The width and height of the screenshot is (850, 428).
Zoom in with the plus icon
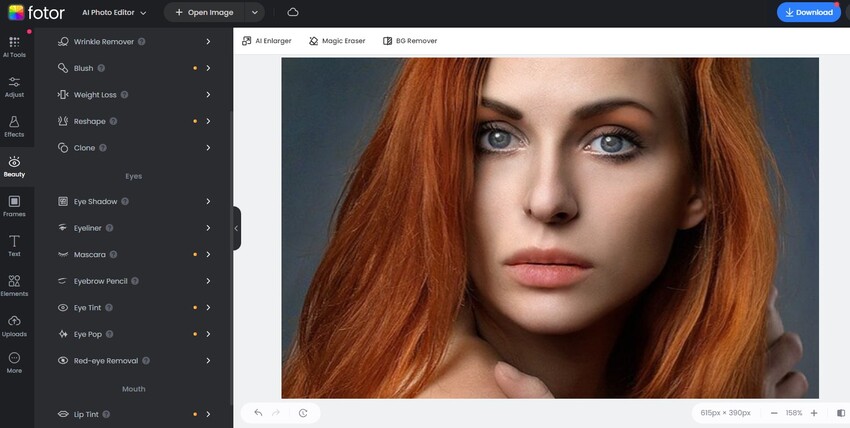pos(814,413)
